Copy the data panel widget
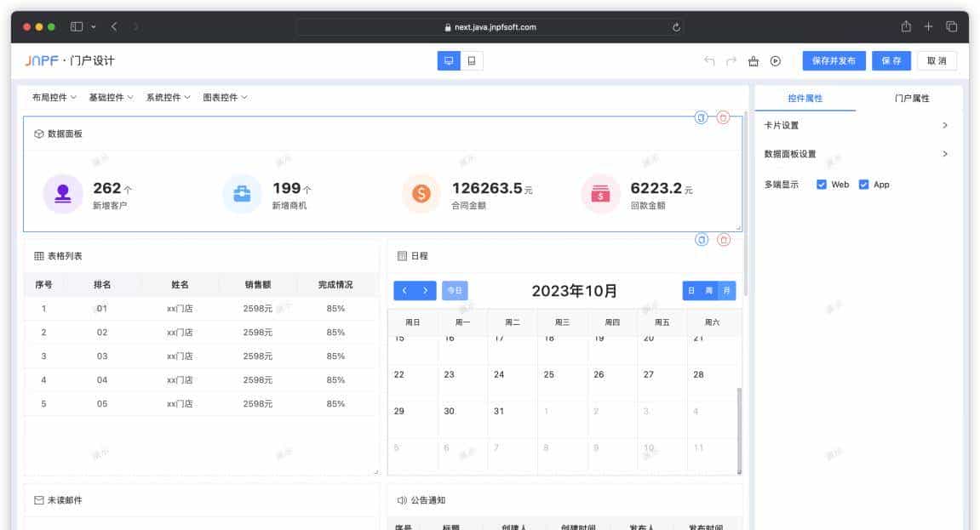980x530 pixels. [701, 117]
